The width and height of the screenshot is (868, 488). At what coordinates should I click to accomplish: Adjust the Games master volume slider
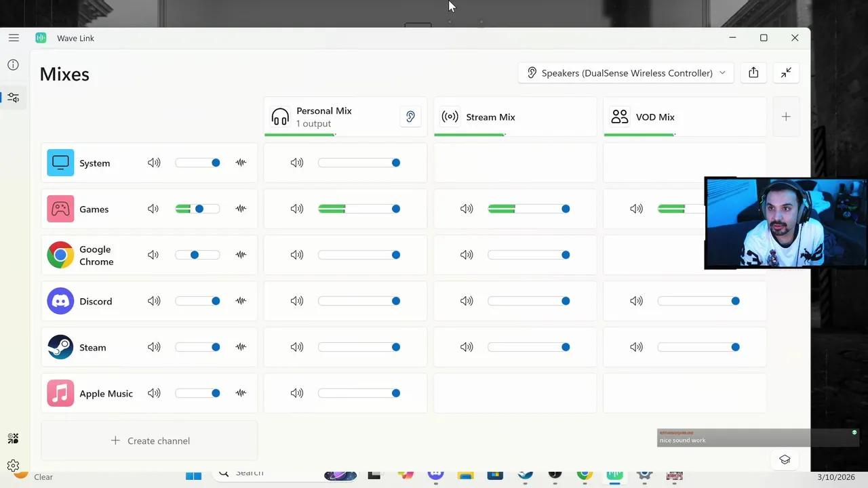tap(197, 209)
